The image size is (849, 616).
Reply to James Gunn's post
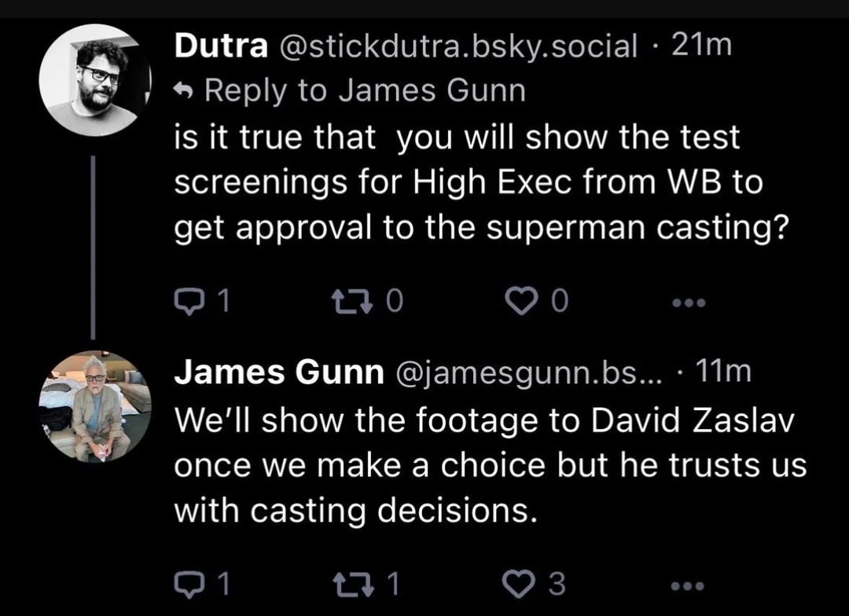tap(187, 584)
